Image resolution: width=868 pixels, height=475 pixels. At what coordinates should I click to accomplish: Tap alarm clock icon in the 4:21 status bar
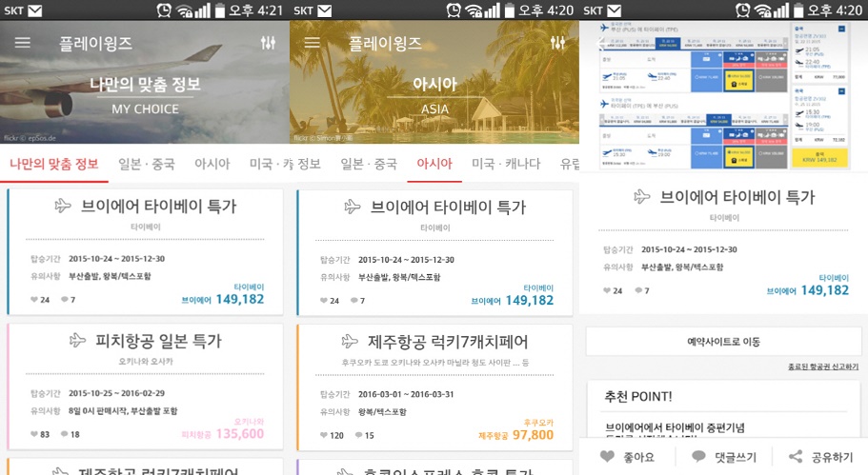pyautogui.click(x=164, y=10)
